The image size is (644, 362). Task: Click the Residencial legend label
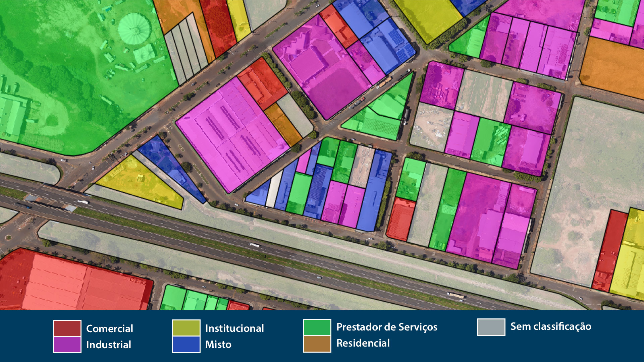[x=363, y=343]
